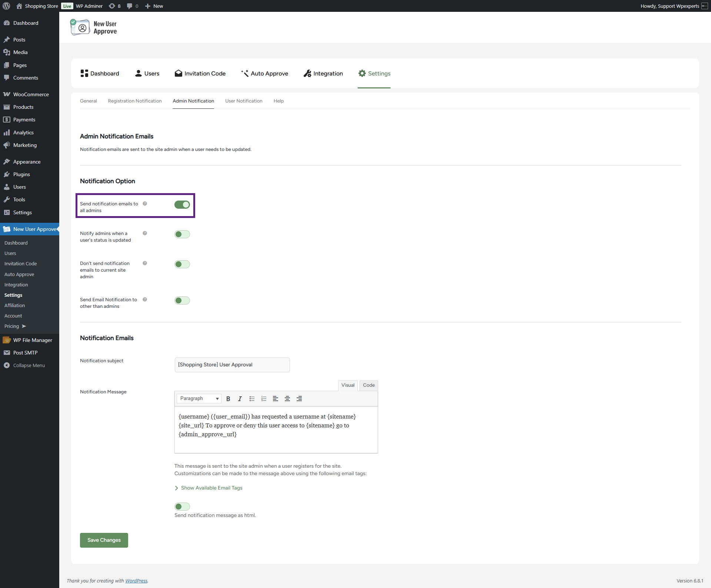Insert a bulleted list in the editor
Image resolution: width=711 pixels, height=588 pixels.
(252, 399)
